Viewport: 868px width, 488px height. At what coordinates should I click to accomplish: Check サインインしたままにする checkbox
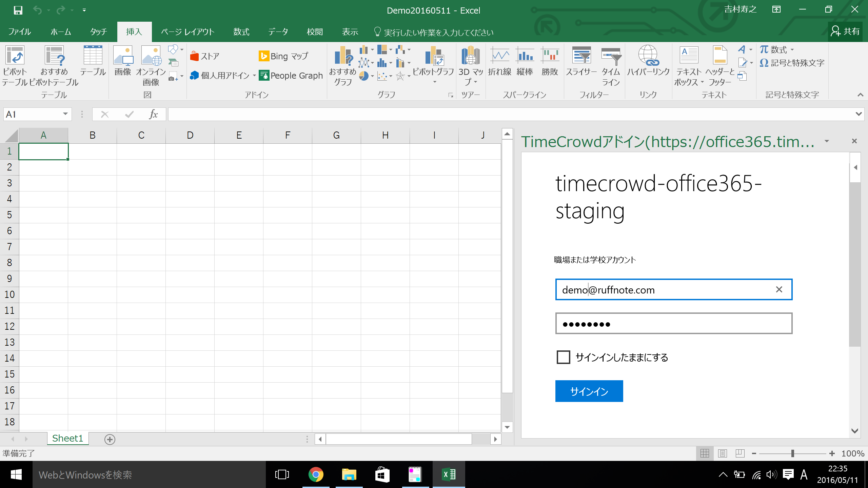[564, 357]
